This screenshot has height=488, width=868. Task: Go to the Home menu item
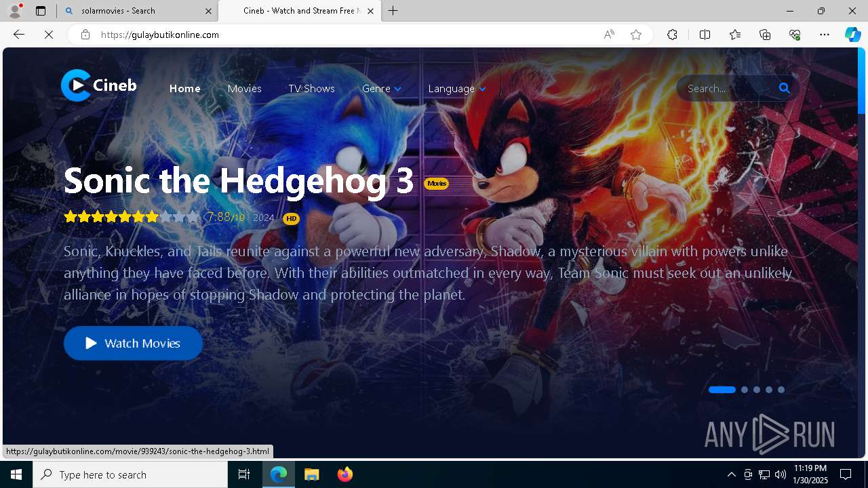click(185, 88)
